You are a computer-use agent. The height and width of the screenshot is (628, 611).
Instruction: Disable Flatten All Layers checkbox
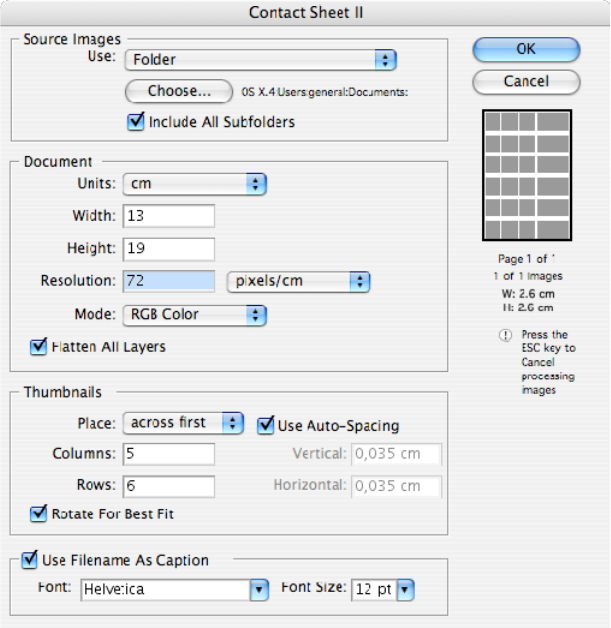tap(40, 347)
